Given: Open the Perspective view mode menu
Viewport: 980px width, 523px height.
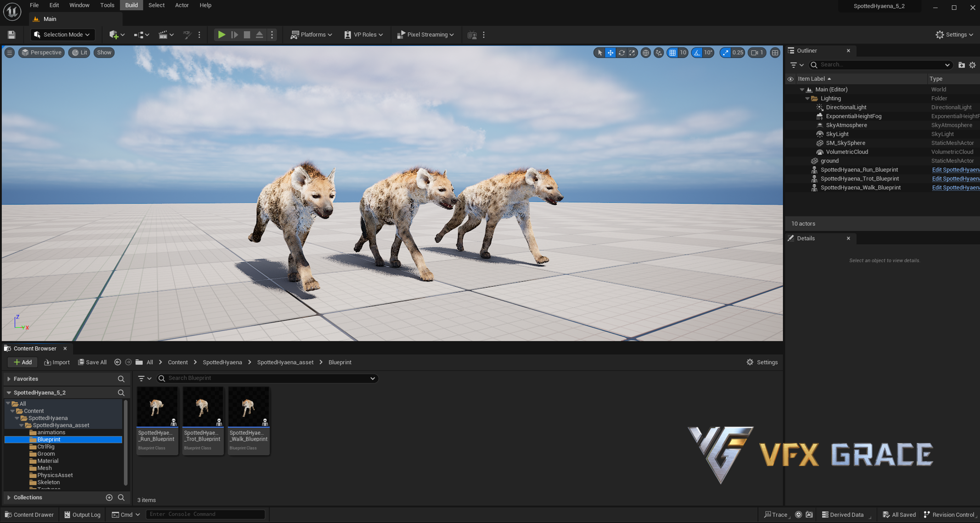Looking at the screenshot, I should click(x=42, y=52).
